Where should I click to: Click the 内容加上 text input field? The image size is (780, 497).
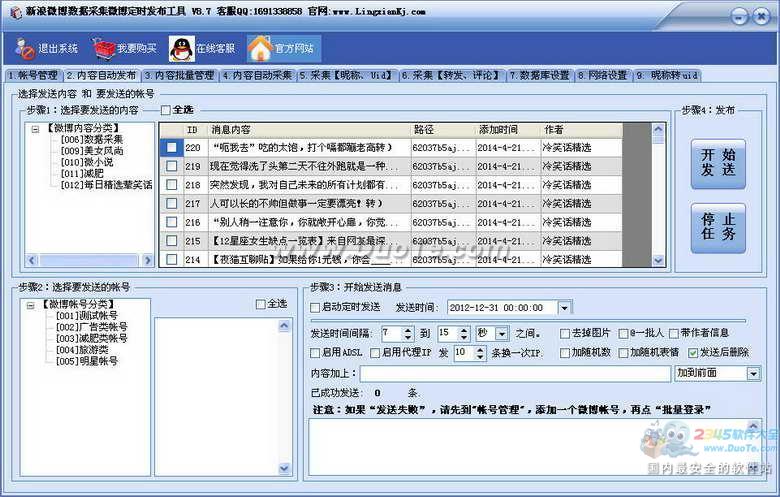click(515, 373)
